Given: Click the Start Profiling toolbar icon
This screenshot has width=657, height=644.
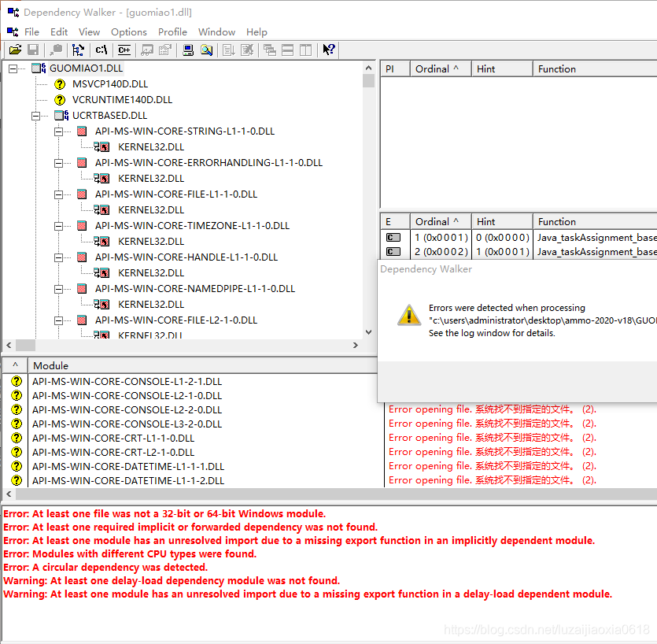Looking at the screenshot, I should (x=229, y=50).
